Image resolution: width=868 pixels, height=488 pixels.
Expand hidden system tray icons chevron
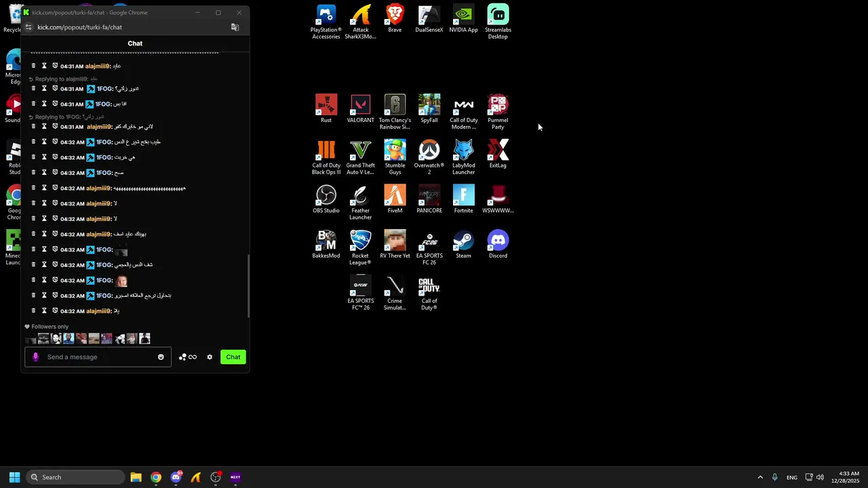coord(760,477)
